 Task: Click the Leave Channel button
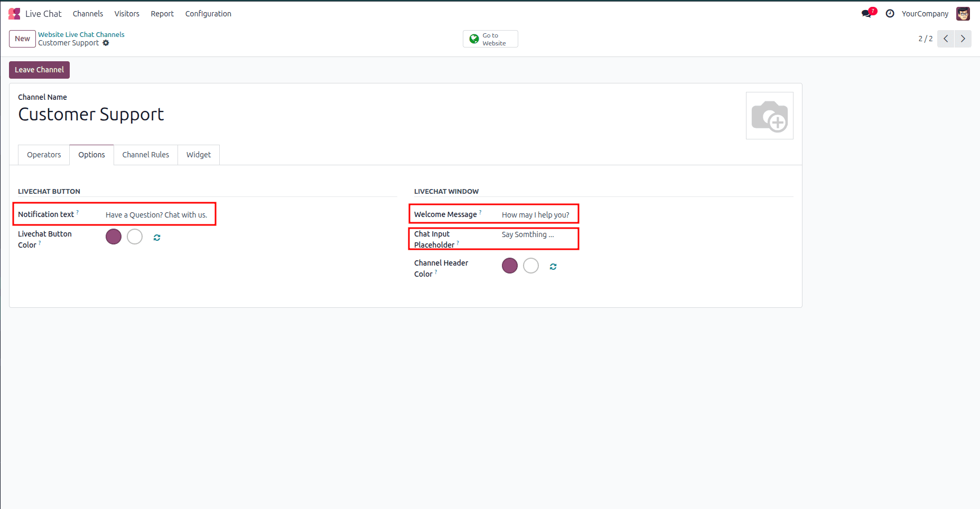39,69
